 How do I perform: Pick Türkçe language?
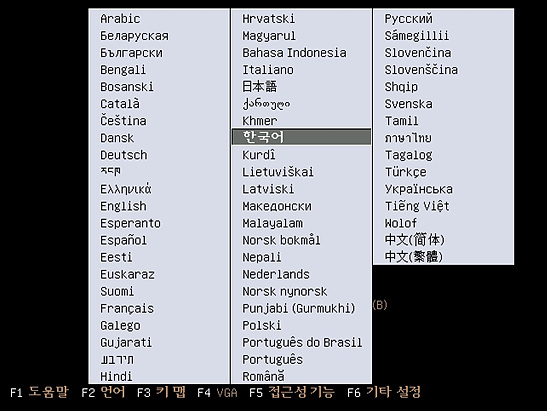406,172
